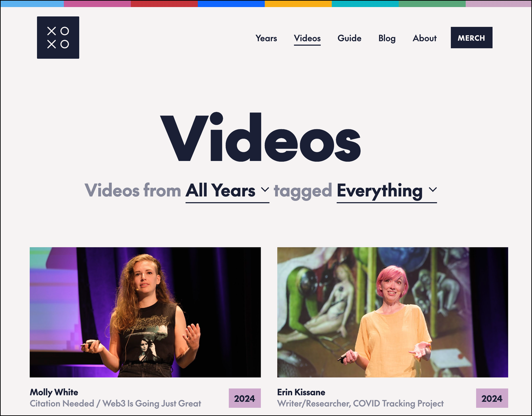Visit the About page
532x416 pixels.
tap(425, 39)
